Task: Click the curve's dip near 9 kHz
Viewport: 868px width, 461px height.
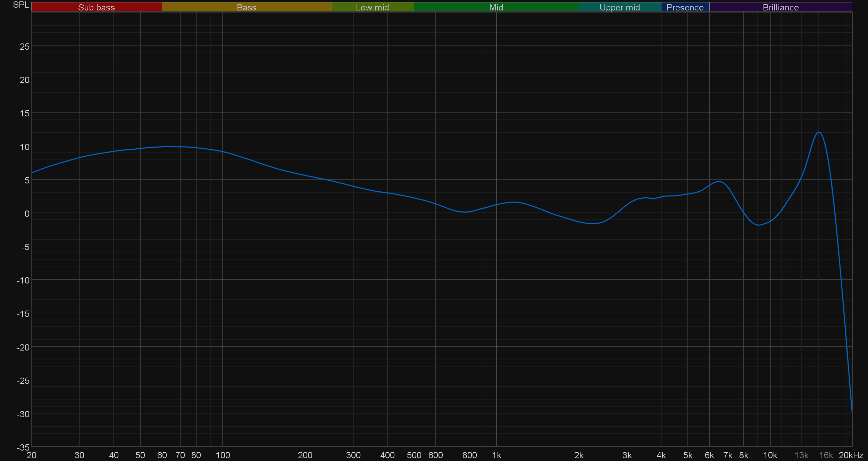Action: pyautogui.click(x=759, y=225)
